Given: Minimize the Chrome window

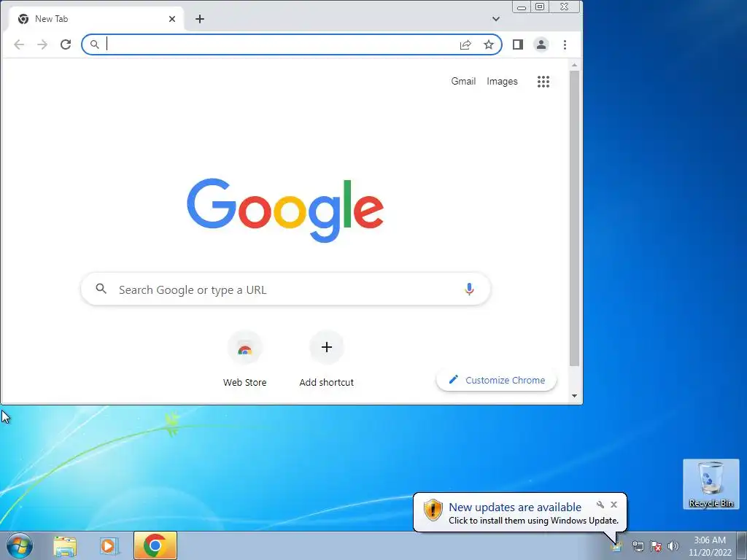Looking at the screenshot, I should 522,7.
